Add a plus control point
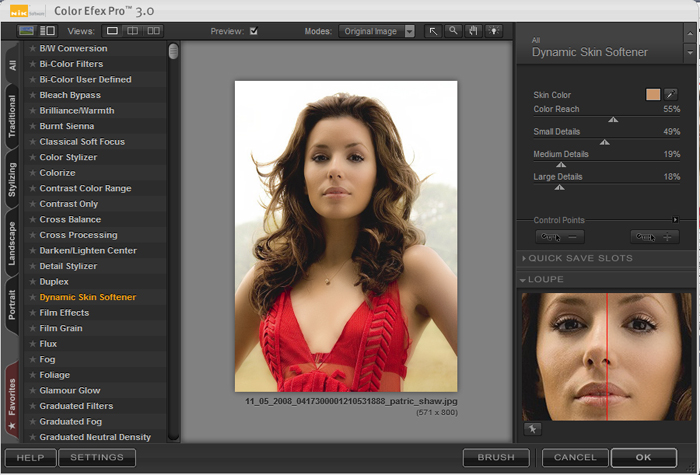Viewport: 700px width, 475px height. (654, 237)
